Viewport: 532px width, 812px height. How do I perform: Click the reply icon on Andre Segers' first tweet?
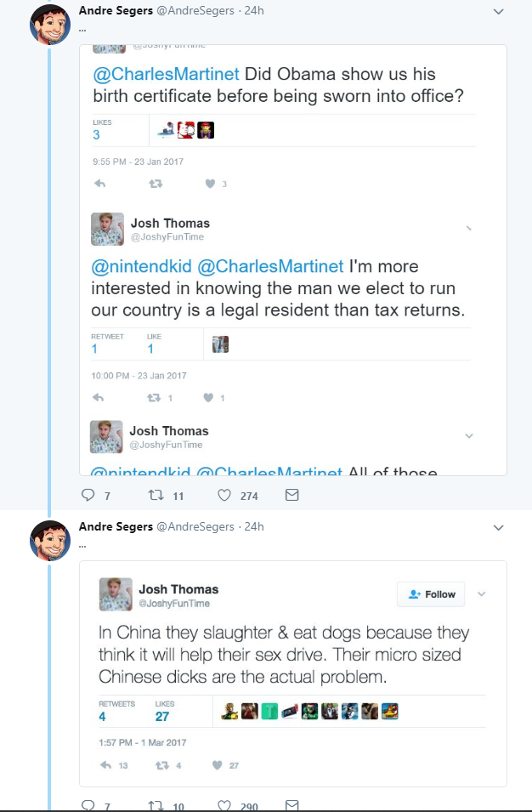tap(88, 494)
